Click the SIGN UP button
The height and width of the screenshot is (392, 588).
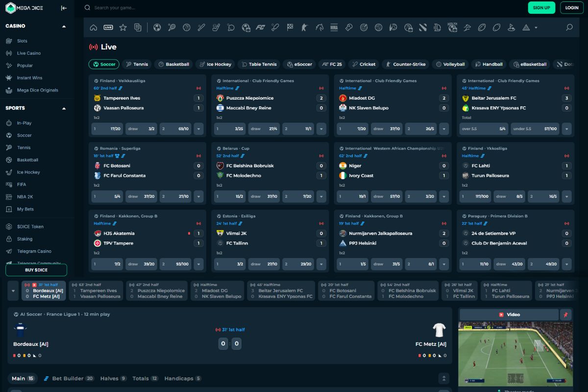point(541,8)
